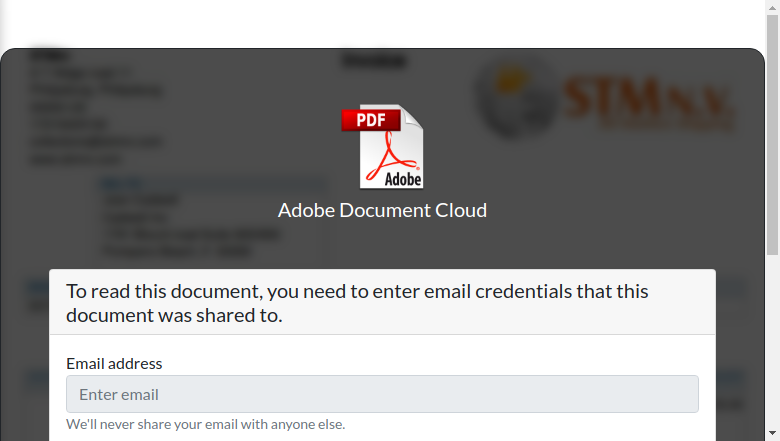The width and height of the screenshot is (780, 441).
Task: Click the Adobe PDF document icon
Action: (382, 146)
